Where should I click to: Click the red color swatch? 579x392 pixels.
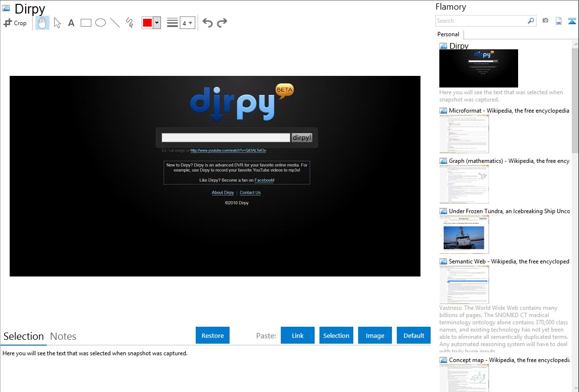(x=147, y=23)
